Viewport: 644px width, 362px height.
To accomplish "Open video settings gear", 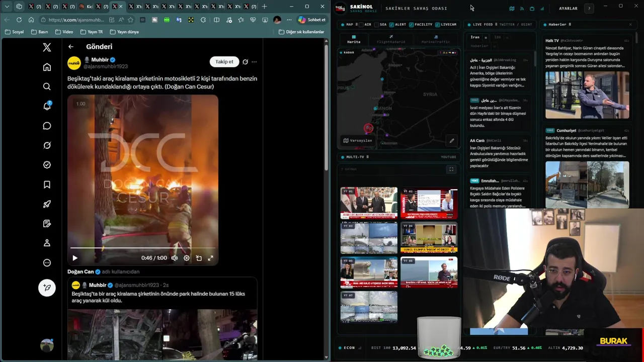I will coord(187,258).
